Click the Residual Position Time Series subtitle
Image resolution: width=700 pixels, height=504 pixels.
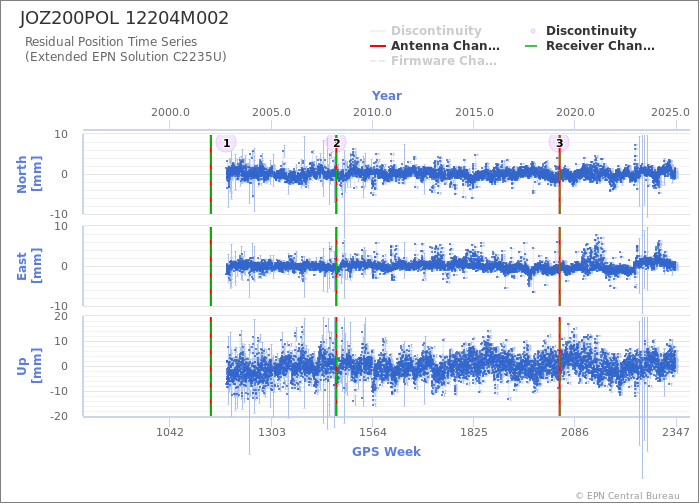(111, 42)
